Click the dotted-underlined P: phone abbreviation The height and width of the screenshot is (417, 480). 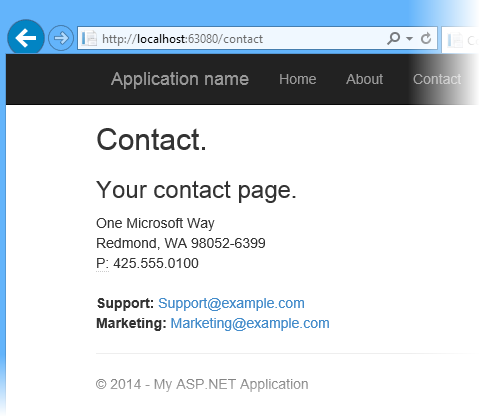102,264
